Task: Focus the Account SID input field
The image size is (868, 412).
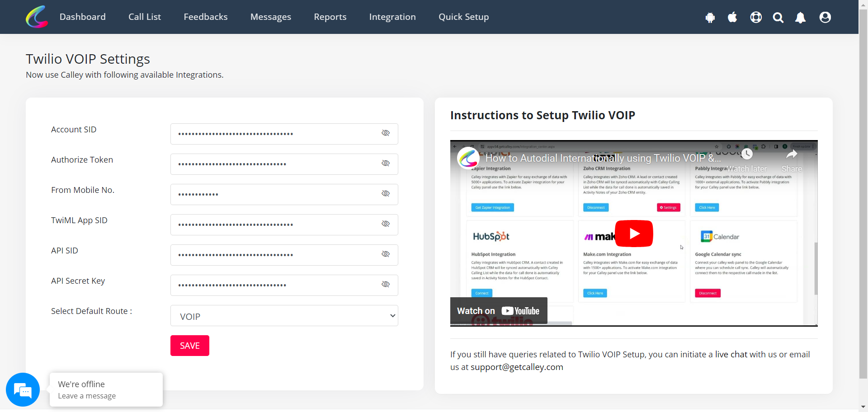Action: [284, 134]
